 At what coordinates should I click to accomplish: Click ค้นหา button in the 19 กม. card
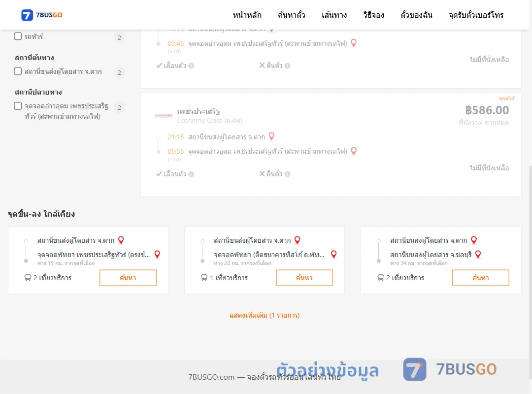coord(128,278)
